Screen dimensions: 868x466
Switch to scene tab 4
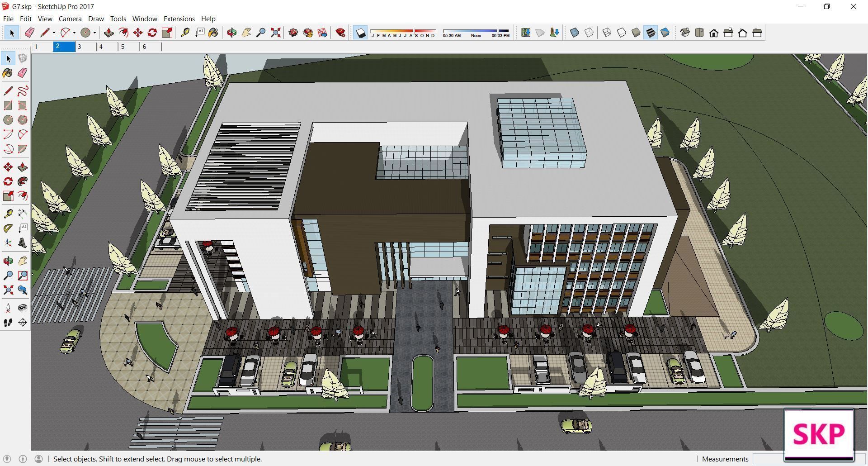click(x=107, y=47)
